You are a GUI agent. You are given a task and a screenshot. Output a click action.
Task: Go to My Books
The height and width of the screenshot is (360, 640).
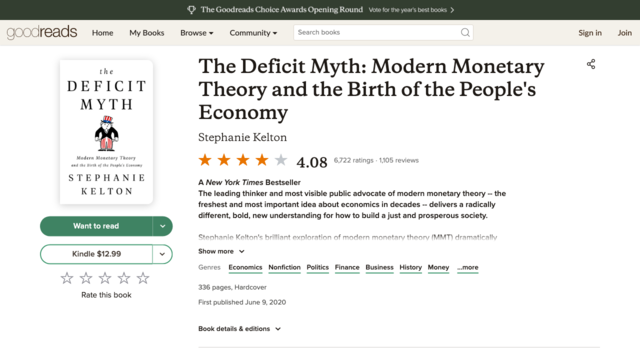coord(147,33)
